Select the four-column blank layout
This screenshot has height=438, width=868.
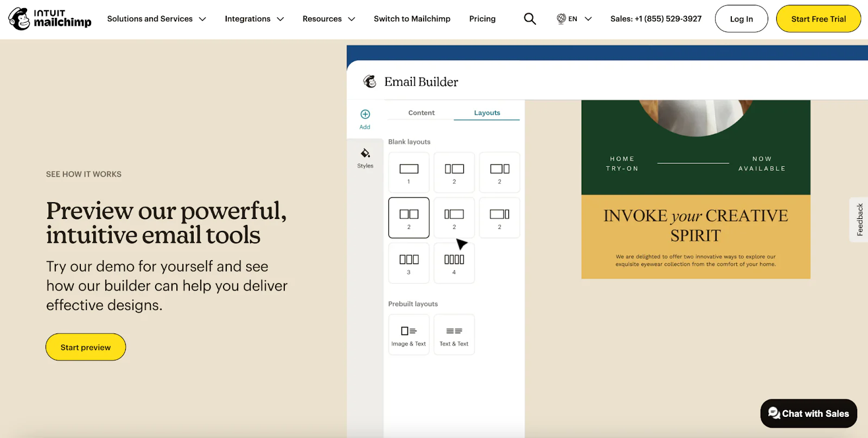(x=454, y=263)
